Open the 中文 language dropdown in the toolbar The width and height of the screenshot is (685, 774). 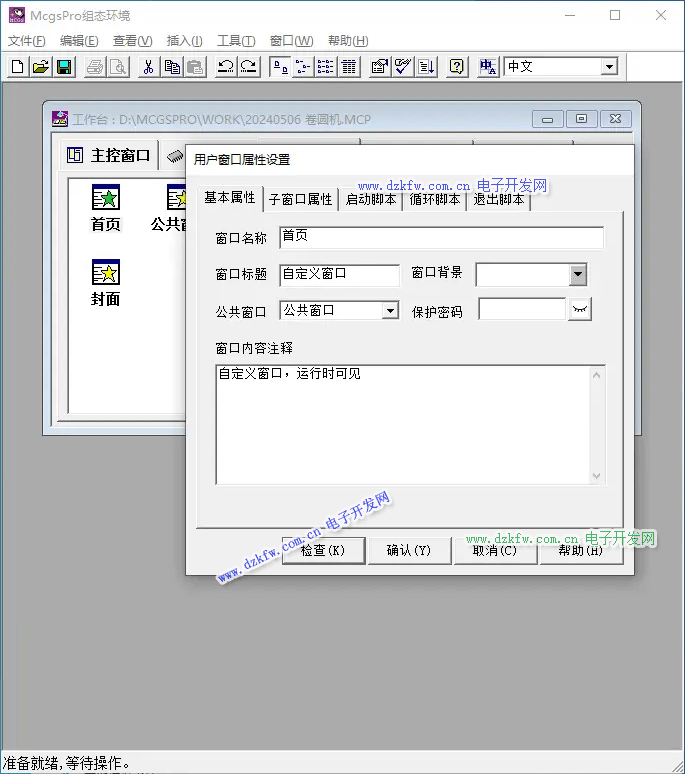609,67
